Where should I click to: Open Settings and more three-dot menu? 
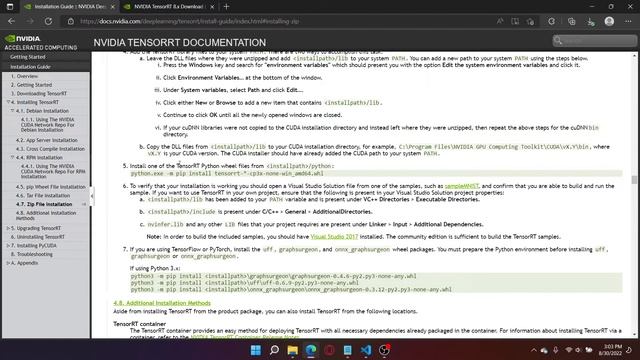(628, 21)
